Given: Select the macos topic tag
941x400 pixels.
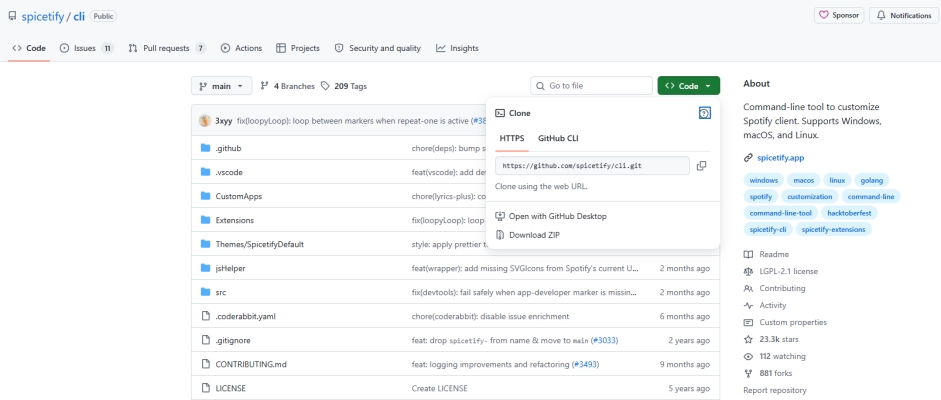Looking at the screenshot, I should pos(804,180).
